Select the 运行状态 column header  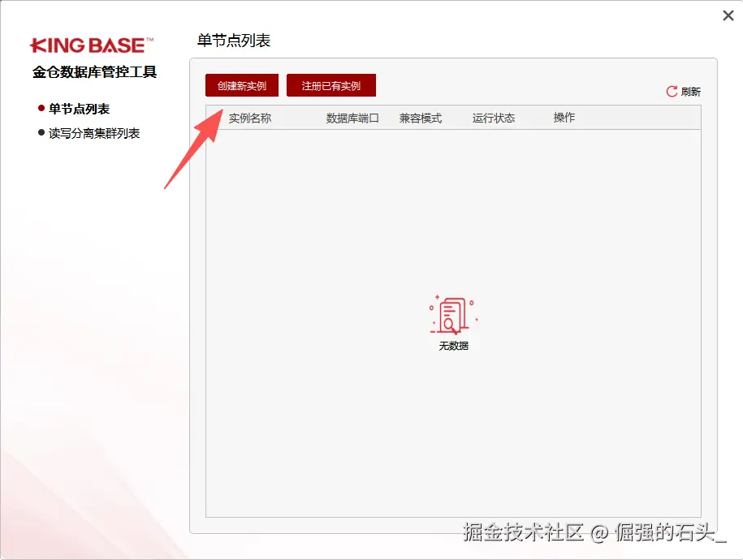pyautogui.click(x=495, y=117)
